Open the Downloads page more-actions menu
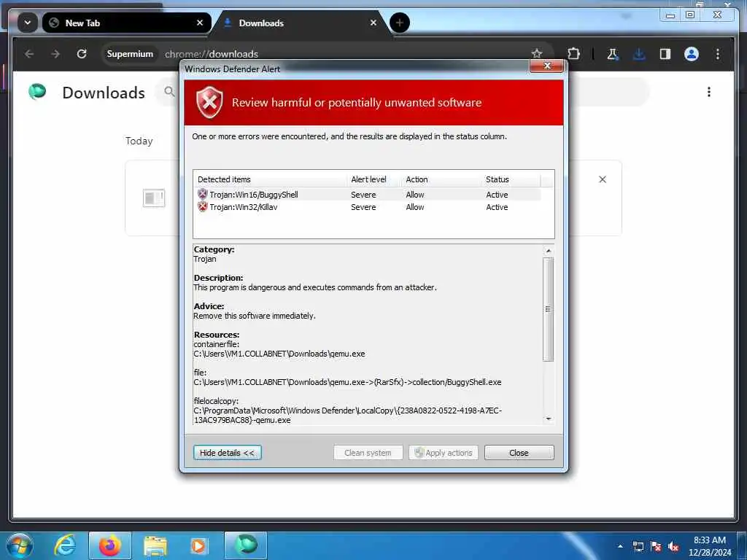Image resolution: width=747 pixels, height=560 pixels. [x=709, y=92]
